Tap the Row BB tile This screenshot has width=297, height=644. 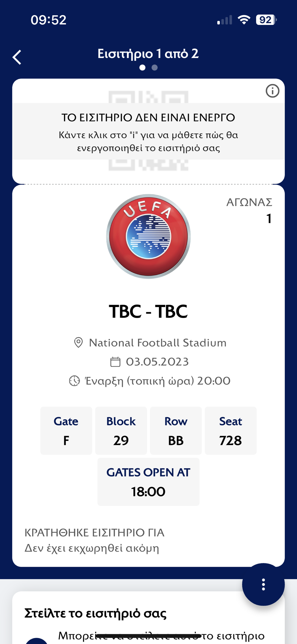click(176, 431)
